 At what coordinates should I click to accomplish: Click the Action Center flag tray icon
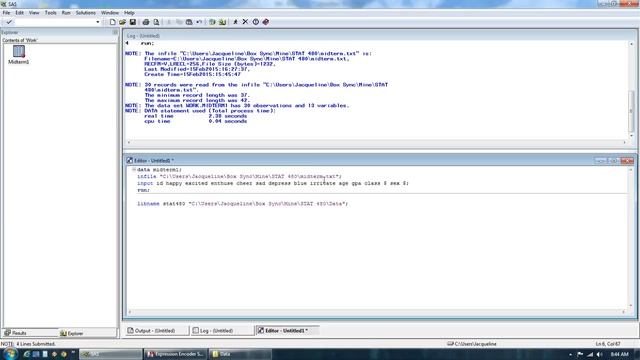pos(580,354)
